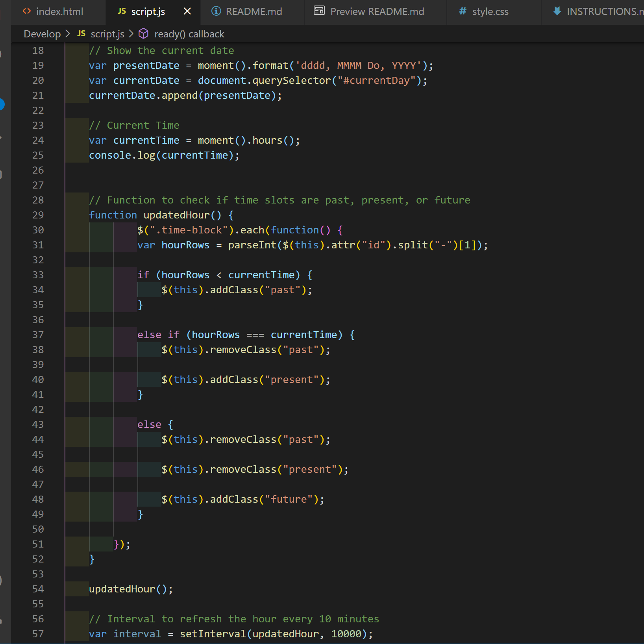Click line number 57 in the gutter

[38, 634]
